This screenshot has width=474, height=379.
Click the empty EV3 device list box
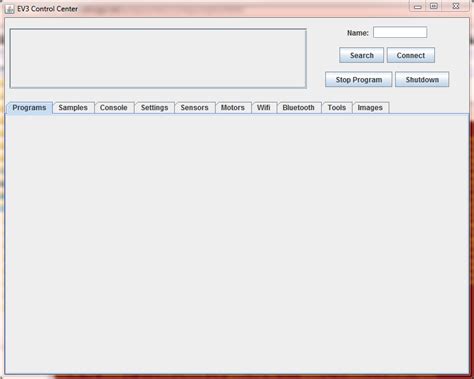(158, 58)
